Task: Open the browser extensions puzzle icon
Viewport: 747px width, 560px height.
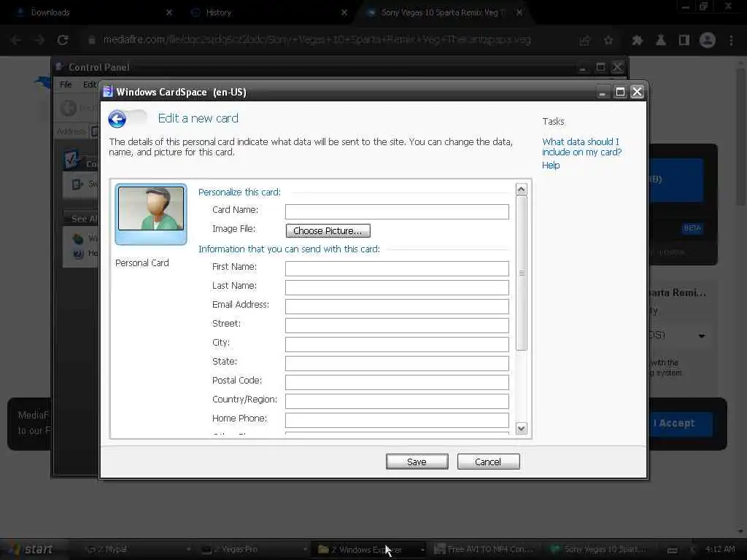Action: point(637,41)
